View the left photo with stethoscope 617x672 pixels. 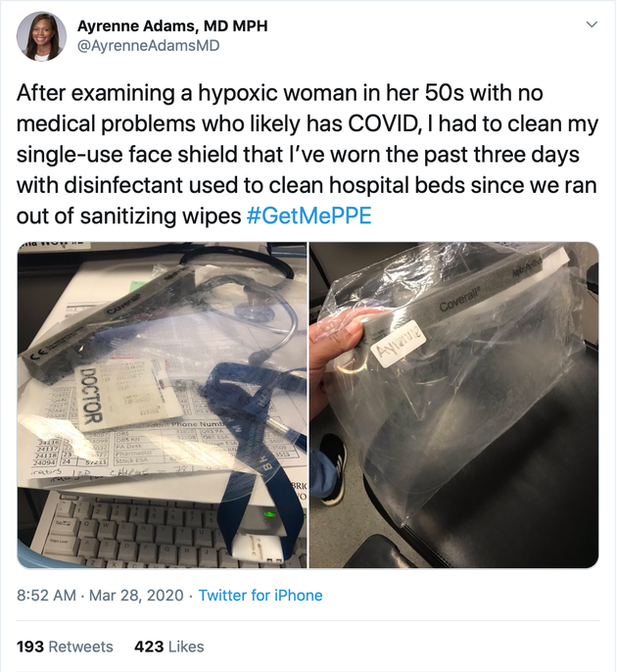162,405
